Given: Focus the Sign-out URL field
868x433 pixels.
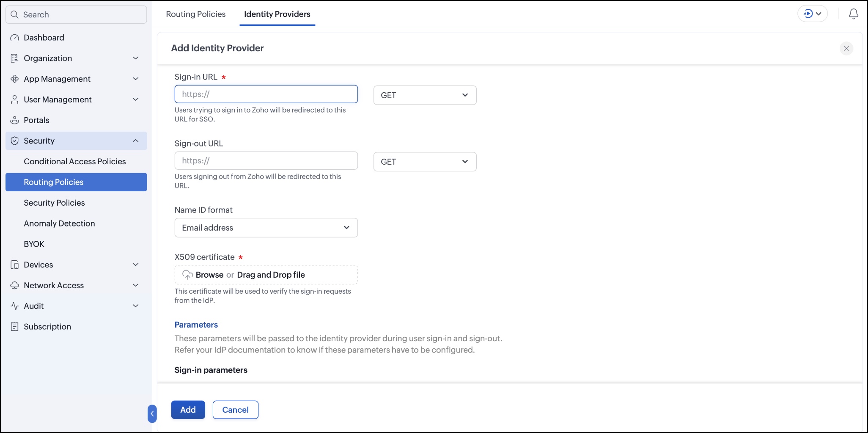Looking at the screenshot, I should 266,160.
